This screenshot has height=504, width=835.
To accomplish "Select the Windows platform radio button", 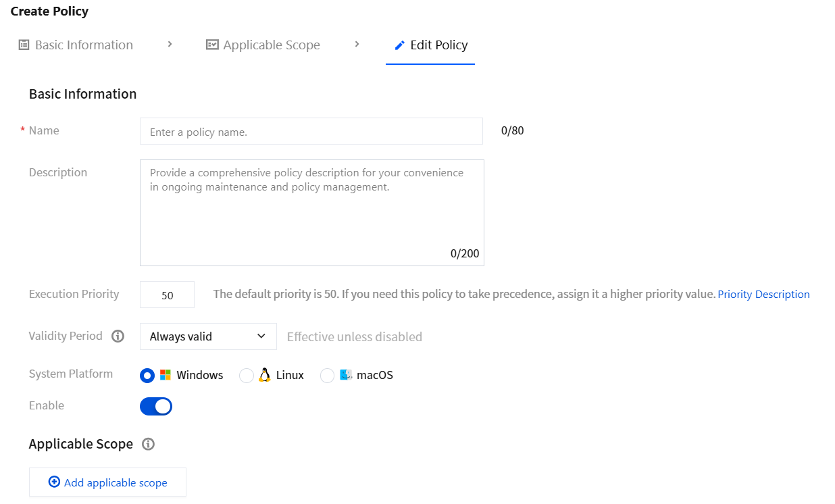I will pos(147,376).
